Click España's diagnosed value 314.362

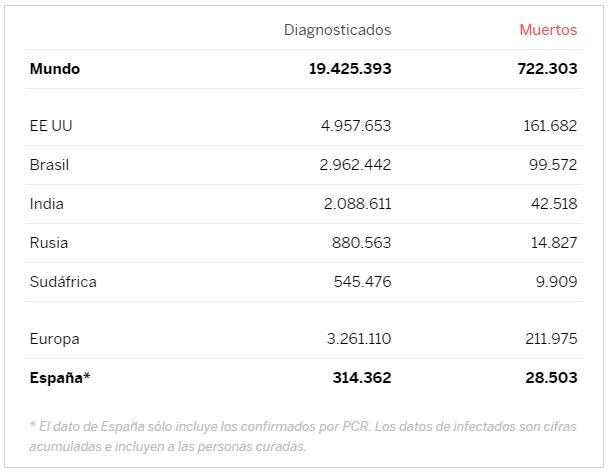361,378
